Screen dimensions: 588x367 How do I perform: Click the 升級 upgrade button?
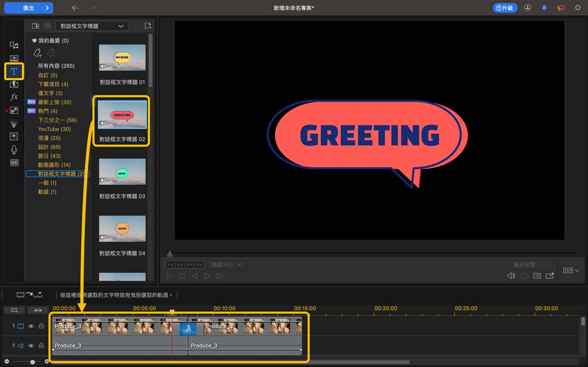(505, 8)
